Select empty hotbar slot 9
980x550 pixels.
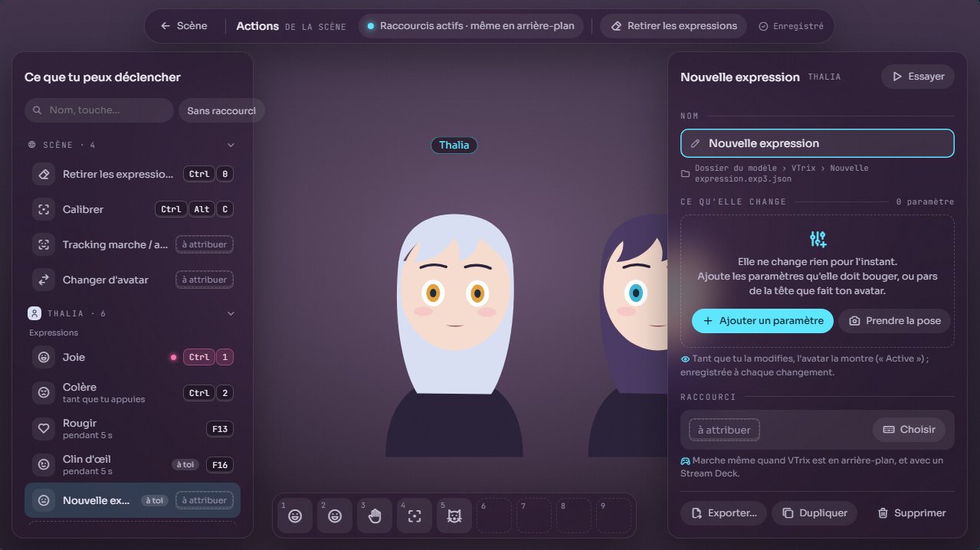[614, 516]
